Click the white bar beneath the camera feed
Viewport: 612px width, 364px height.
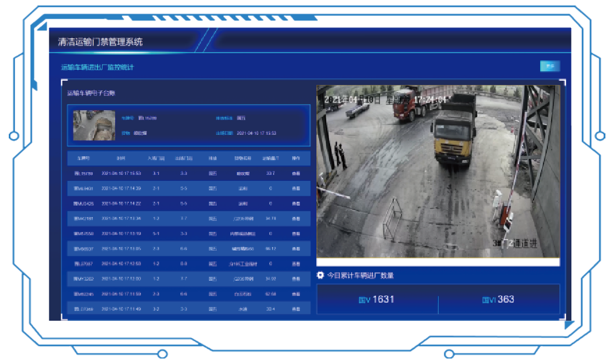(439, 262)
